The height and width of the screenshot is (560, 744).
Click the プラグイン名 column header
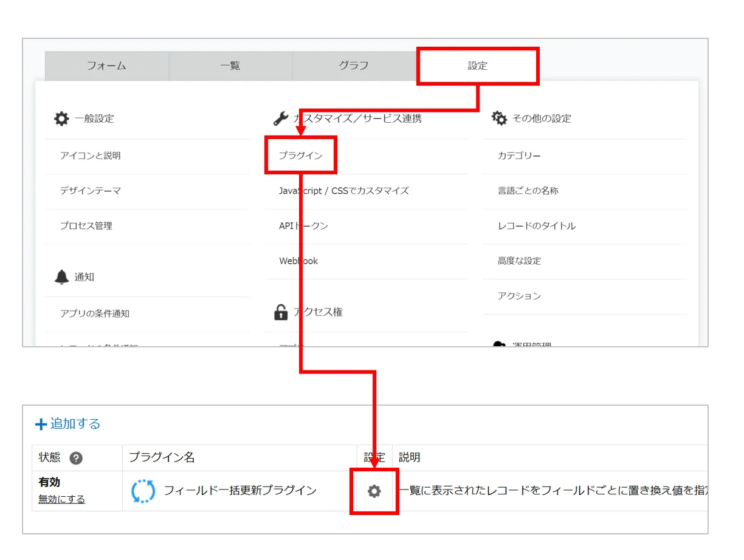pos(162,457)
